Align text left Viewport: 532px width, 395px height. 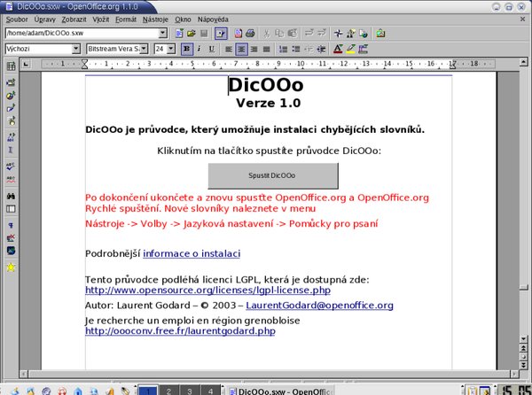[229, 49]
